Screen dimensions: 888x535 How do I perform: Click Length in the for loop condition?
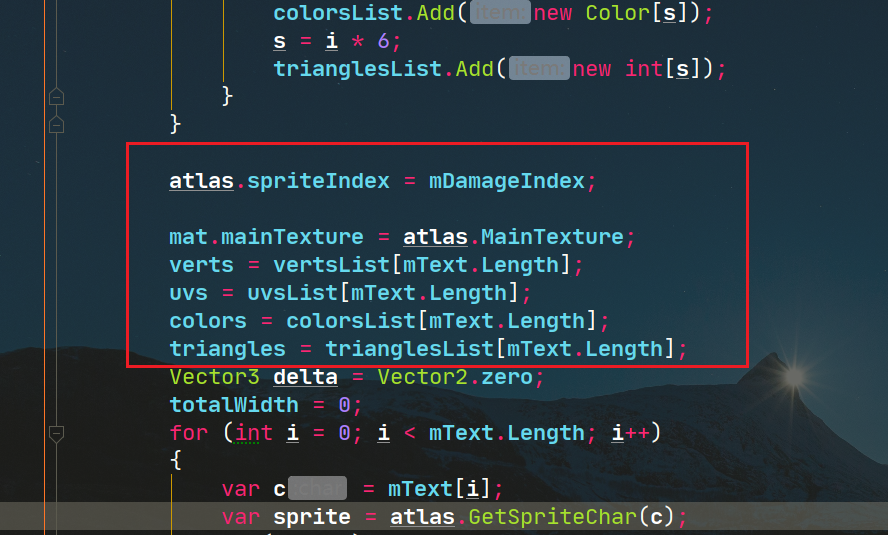click(545, 433)
